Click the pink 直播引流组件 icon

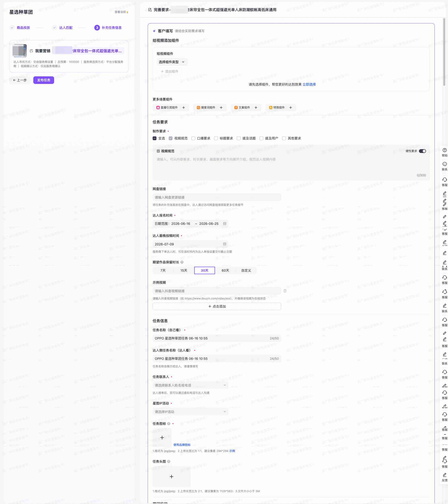pyautogui.click(x=158, y=108)
